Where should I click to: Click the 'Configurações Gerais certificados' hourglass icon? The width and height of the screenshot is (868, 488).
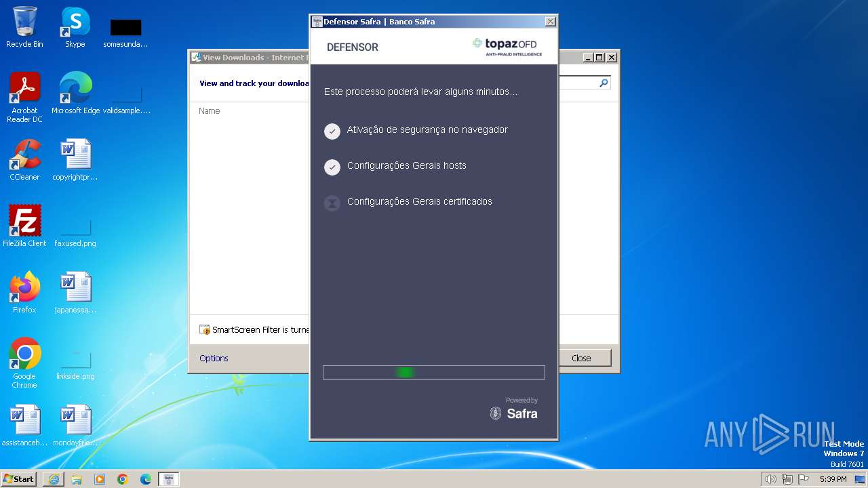pyautogui.click(x=332, y=203)
